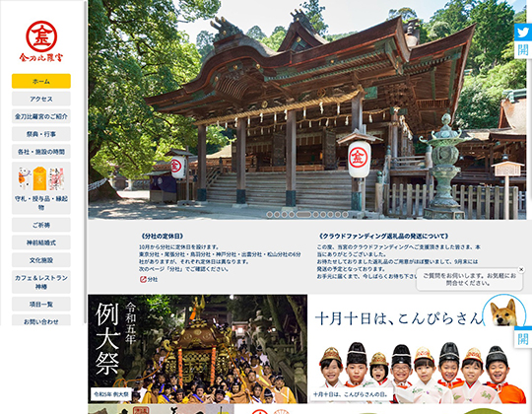Screen dimensions: 532x414
Task: Open 守札・授与品・縁起物 amulet thumbnail
Action: [x=41, y=188]
